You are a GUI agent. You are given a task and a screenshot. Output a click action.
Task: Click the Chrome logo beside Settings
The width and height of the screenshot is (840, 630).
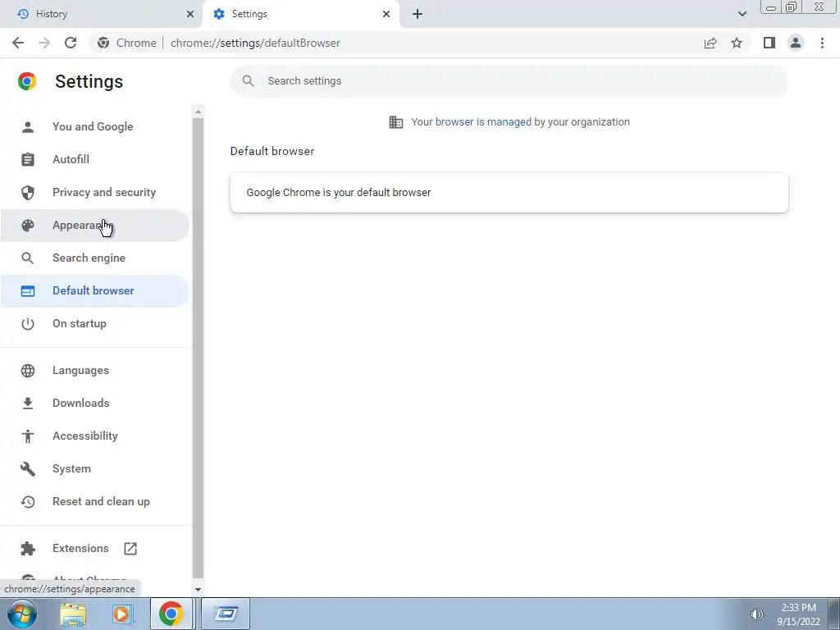tap(27, 81)
